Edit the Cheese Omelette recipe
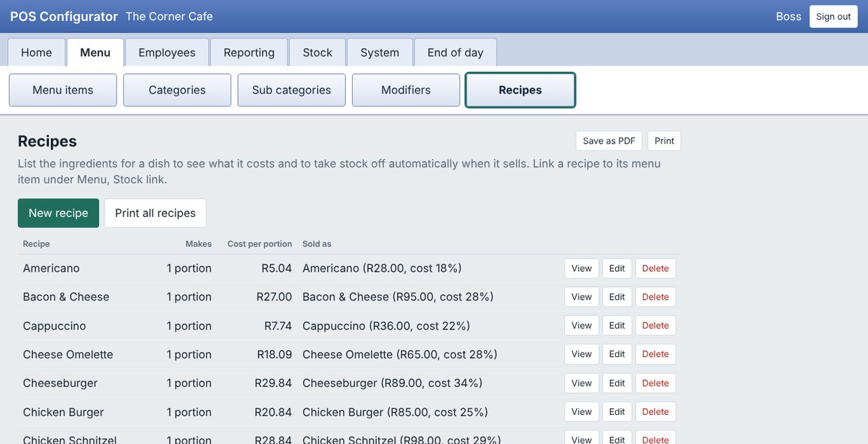The width and height of the screenshot is (868, 444). click(x=617, y=354)
